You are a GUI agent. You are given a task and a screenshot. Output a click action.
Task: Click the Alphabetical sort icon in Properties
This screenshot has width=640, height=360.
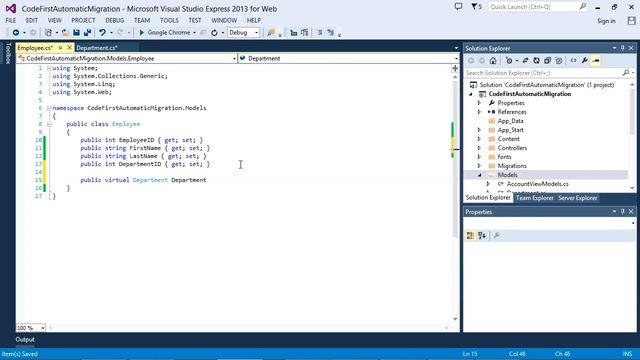[482, 236]
